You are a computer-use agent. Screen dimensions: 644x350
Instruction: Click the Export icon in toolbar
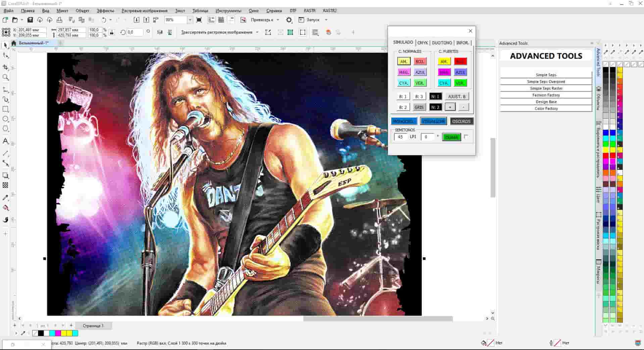[146, 20]
